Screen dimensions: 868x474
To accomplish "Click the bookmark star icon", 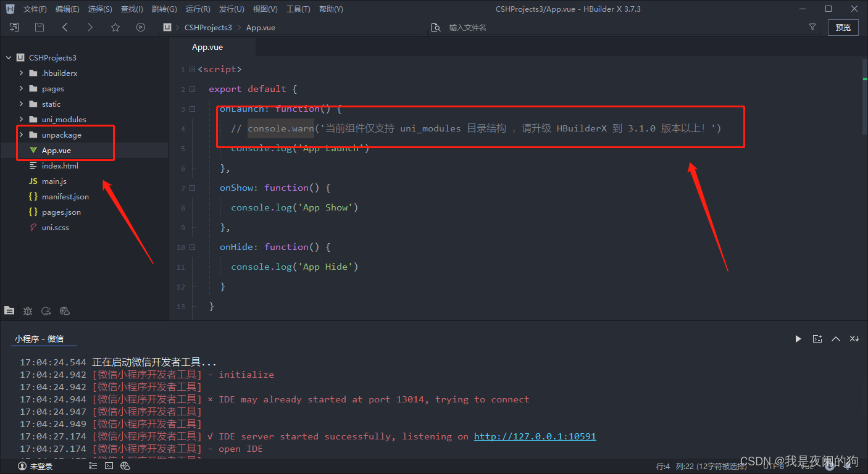I will (115, 27).
